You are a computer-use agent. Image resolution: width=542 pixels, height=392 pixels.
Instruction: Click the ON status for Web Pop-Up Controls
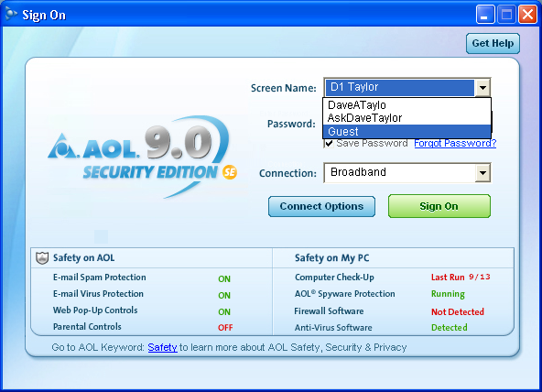224,311
